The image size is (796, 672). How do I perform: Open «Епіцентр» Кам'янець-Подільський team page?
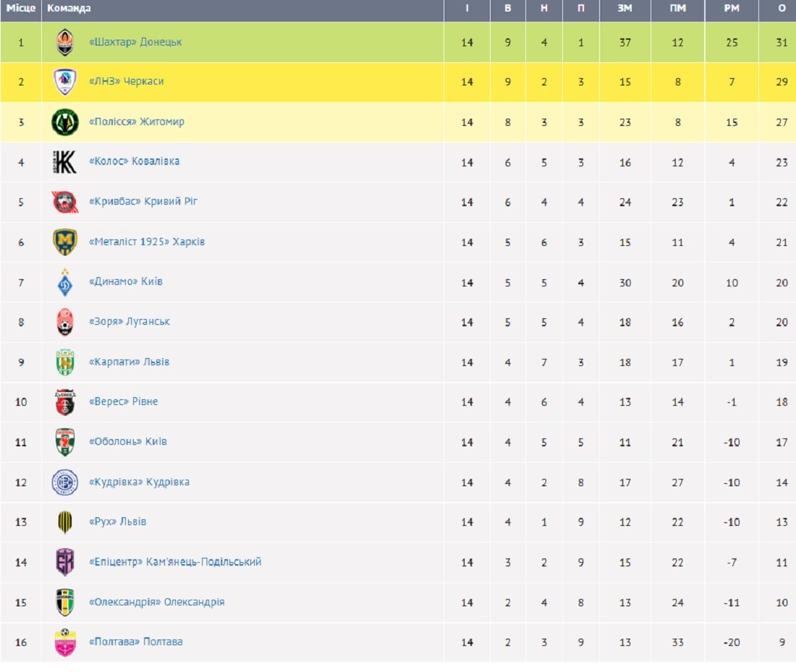click(x=174, y=562)
